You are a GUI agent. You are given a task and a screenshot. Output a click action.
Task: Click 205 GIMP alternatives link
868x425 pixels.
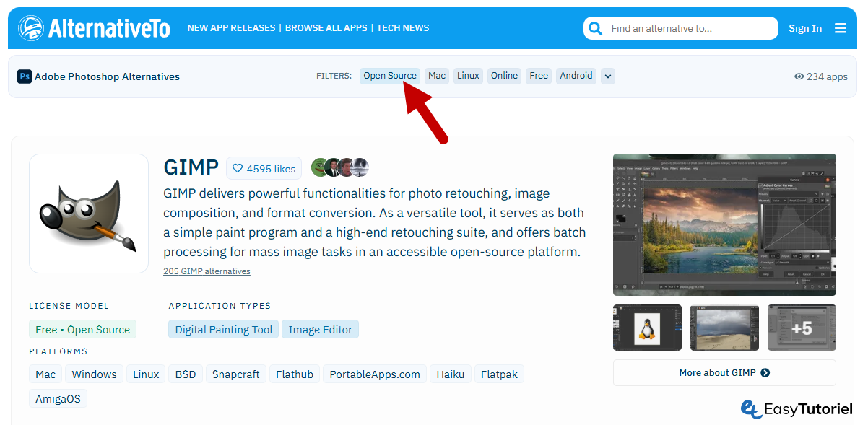coord(207,271)
